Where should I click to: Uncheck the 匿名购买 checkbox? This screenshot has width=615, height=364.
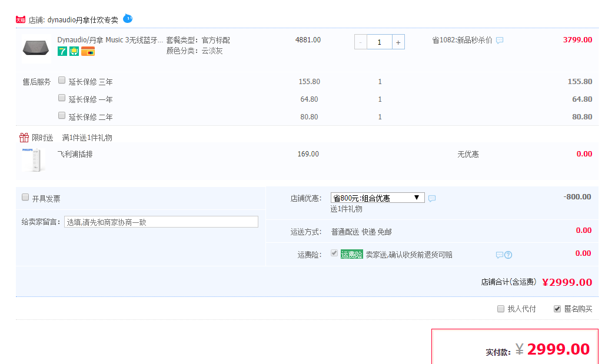(557, 309)
